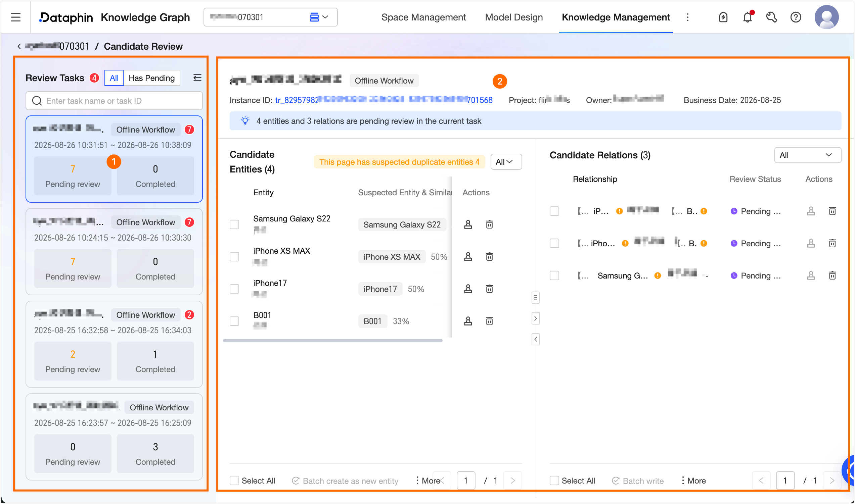Delete the Samsung G... relation row

[x=832, y=275]
